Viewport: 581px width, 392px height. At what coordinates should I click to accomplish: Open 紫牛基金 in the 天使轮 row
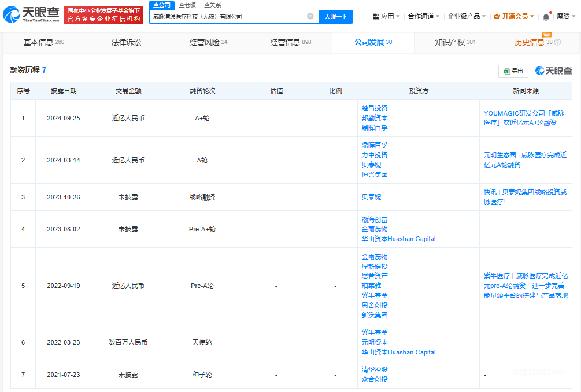pyautogui.click(x=375, y=332)
